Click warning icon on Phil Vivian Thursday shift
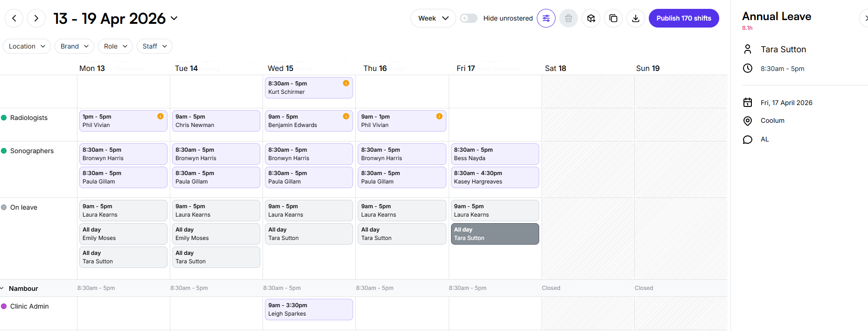The height and width of the screenshot is (331, 868). click(x=439, y=116)
